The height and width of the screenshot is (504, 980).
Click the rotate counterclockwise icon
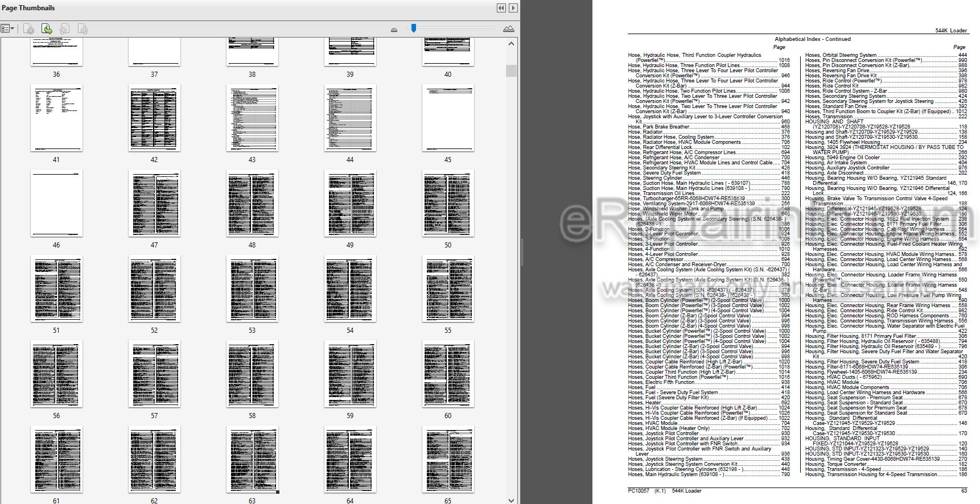tap(65, 28)
